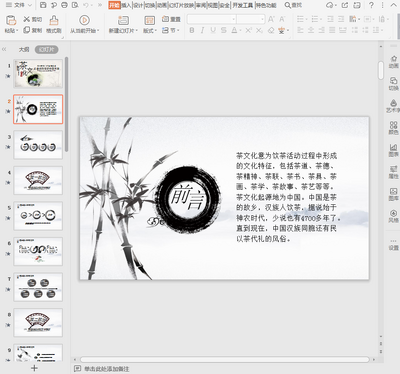
Task: Click the clear formatting eraser icon
Action: [271, 30]
